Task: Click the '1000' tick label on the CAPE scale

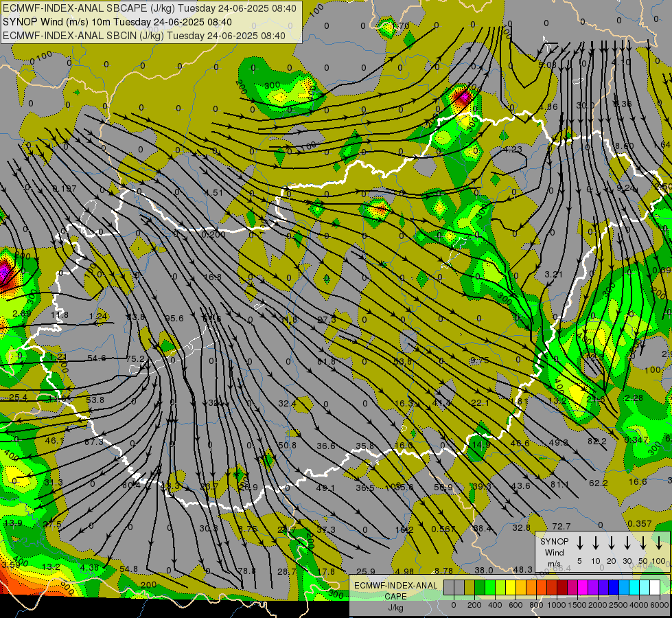Action: [557, 605]
